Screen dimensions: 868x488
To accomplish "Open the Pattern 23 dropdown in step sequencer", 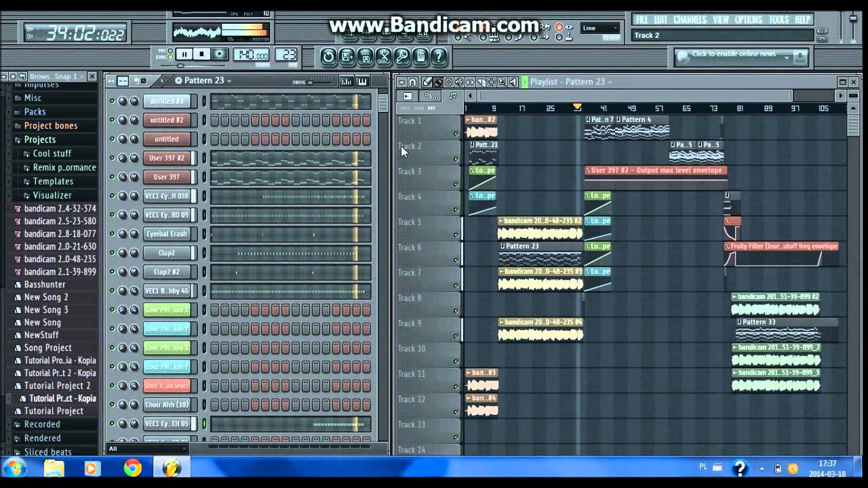I will tap(229, 81).
